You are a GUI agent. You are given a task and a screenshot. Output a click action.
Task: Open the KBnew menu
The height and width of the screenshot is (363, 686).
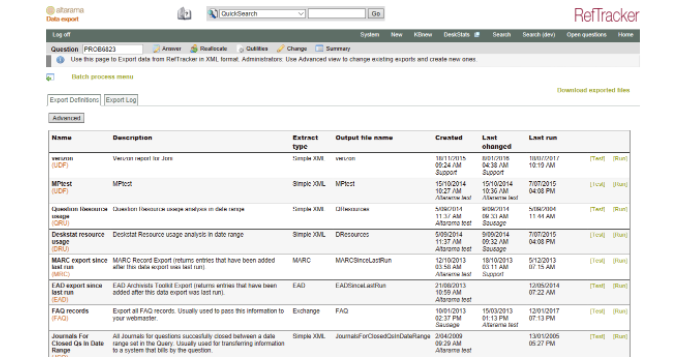423,35
